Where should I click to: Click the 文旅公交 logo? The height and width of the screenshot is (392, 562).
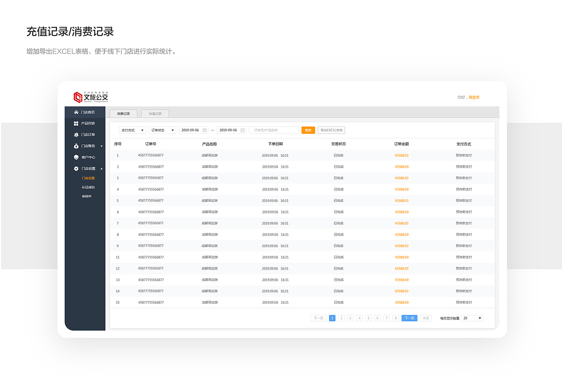pos(90,97)
